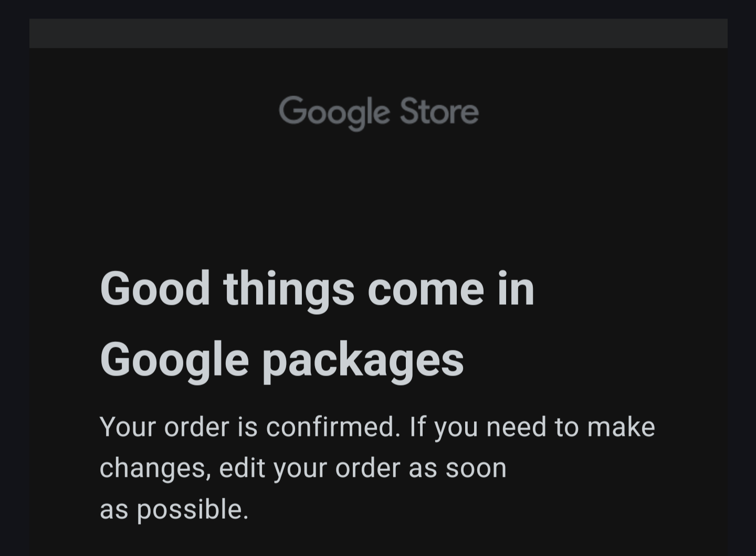Click the "Google packages" heading line

pos(282,361)
